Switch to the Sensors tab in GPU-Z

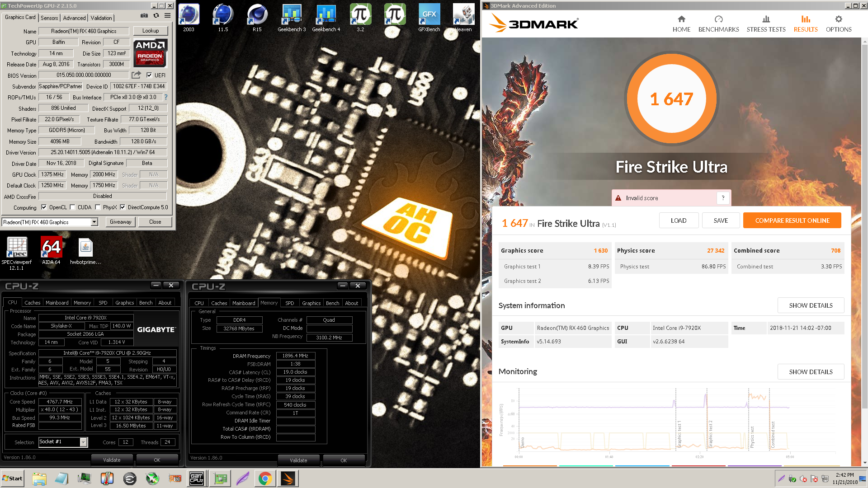pyautogui.click(x=49, y=18)
